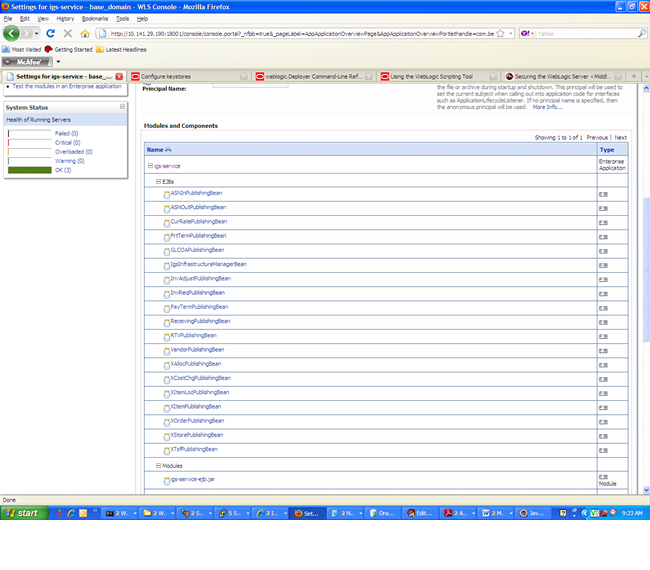The height and width of the screenshot is (570, 650).
Task: Click the VendorPublishingBean EJB icon
Action: (x=167, y=351)
